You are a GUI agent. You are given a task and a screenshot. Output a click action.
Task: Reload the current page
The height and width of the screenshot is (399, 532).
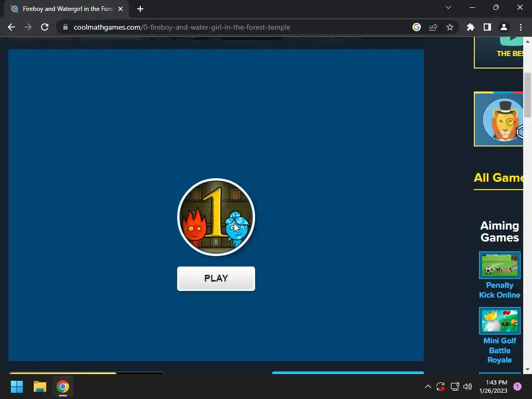tap(45, 27)
